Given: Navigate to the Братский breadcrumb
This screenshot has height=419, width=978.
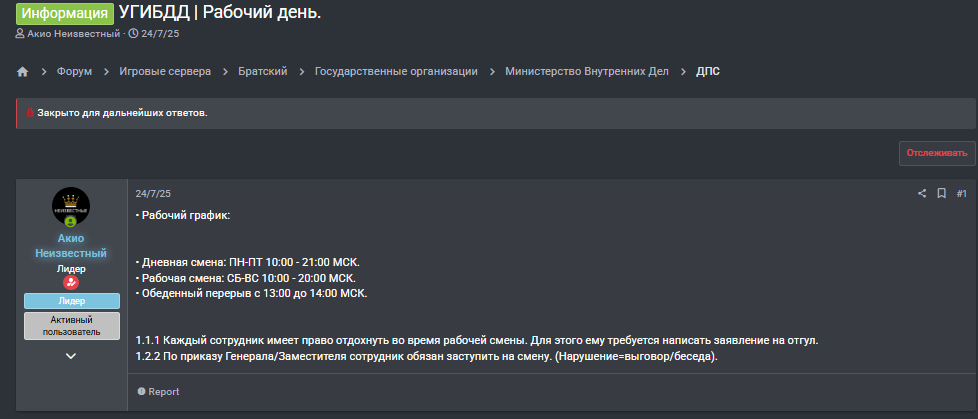Looking at the screenshot, I should tap(263, 72).
